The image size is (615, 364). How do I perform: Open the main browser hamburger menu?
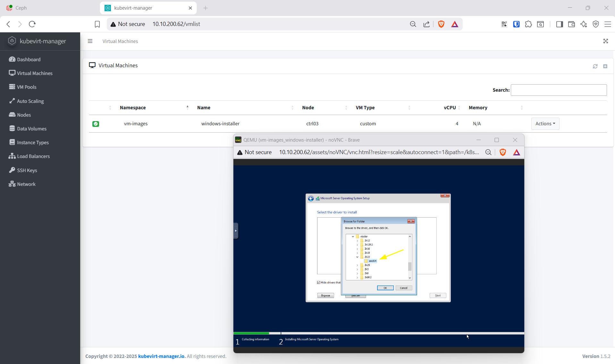click(608, 24)
